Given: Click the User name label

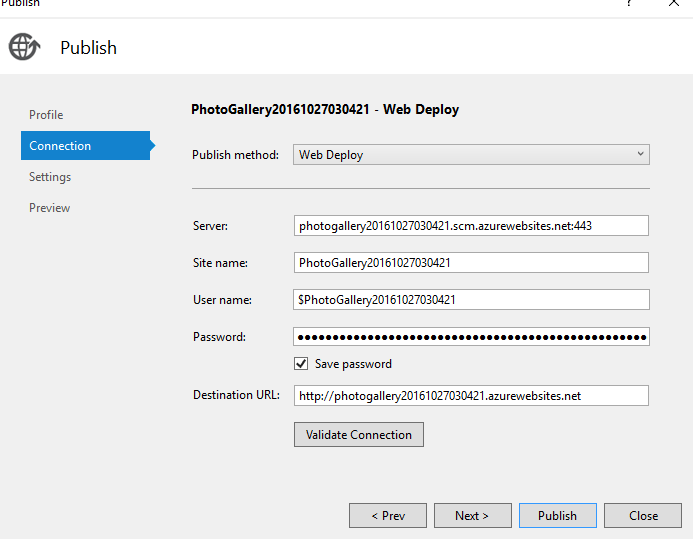Looking at the screenshot, I should coord(222,300).
